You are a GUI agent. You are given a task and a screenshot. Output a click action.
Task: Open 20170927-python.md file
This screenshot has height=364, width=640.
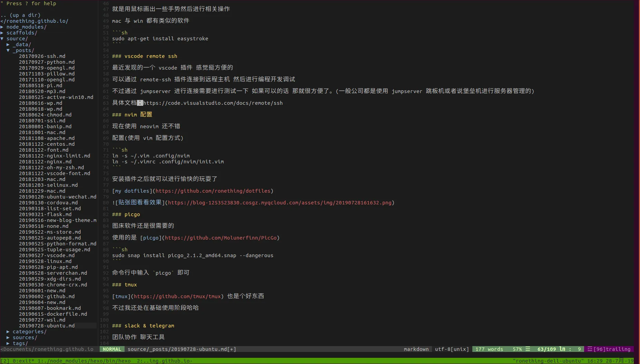coord(47,62)
